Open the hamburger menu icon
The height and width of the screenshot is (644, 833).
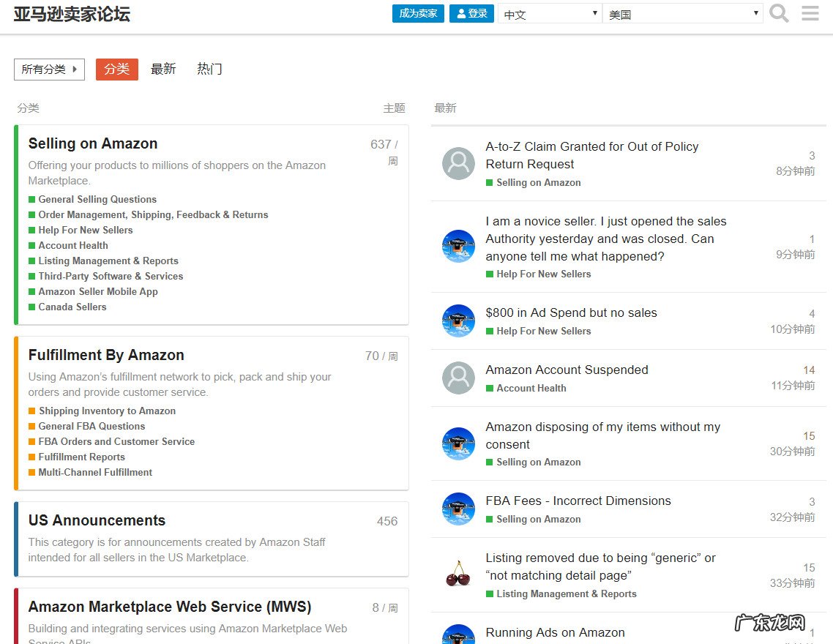810,14
